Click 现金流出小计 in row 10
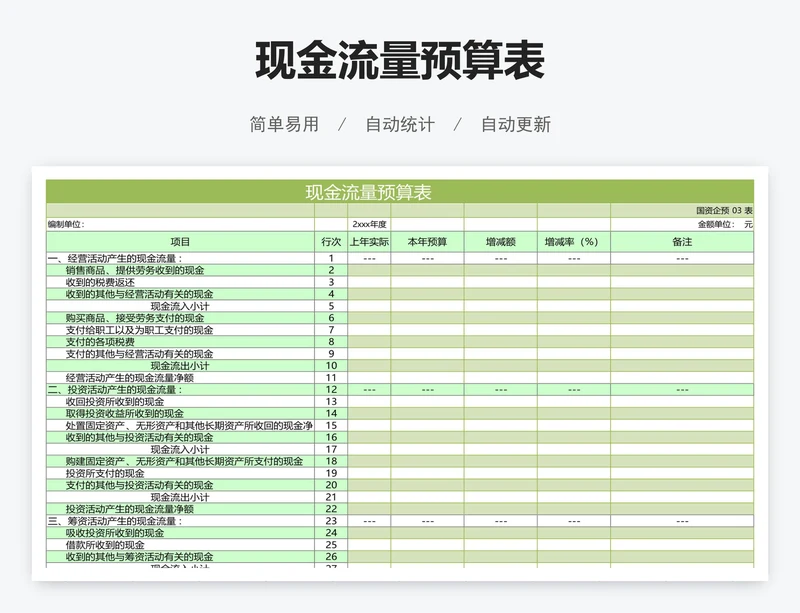 (x=180, y=365)
